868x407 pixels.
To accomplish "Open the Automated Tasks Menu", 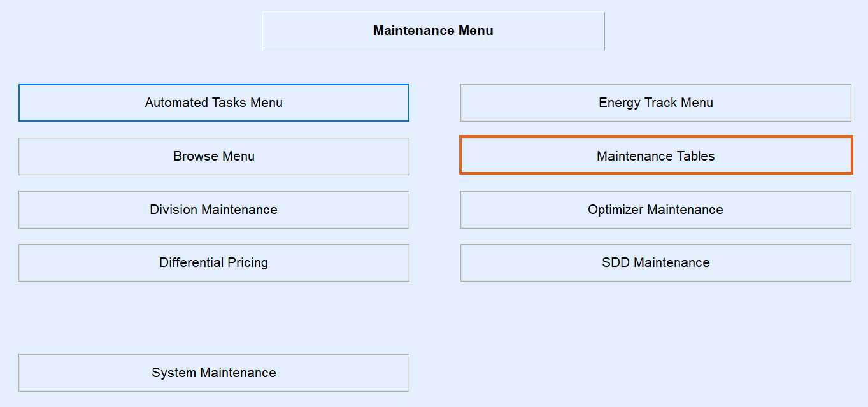I will pyautogui.click(x=213, y=103).
